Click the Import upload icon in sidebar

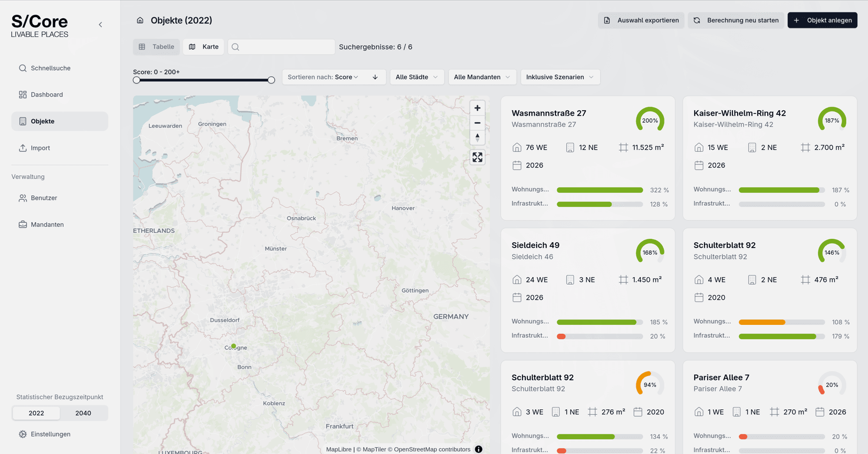coord(22,147)
